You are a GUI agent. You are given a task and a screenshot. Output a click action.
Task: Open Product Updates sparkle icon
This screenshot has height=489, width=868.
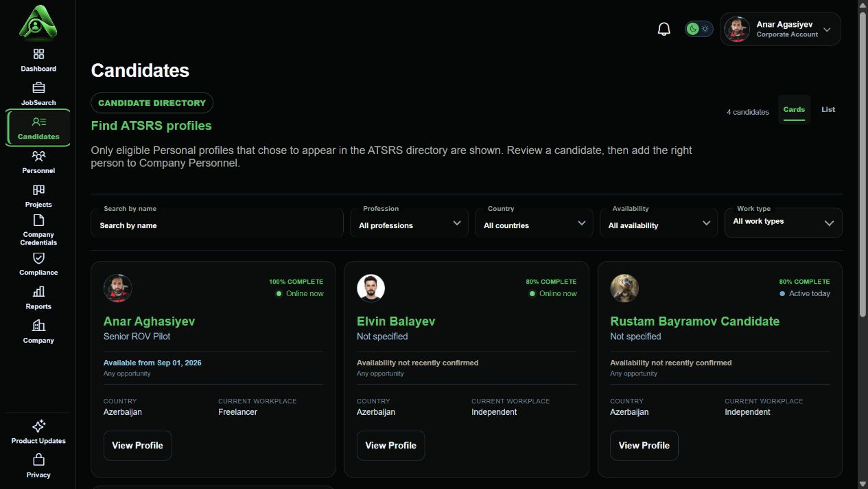pos(38,426)
